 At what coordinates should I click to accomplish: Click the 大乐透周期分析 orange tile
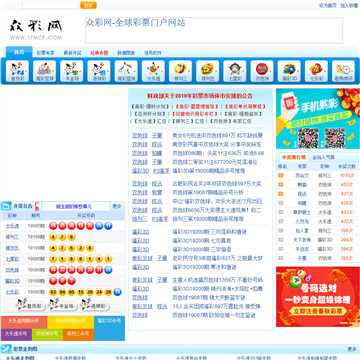[x=24, y=321]
